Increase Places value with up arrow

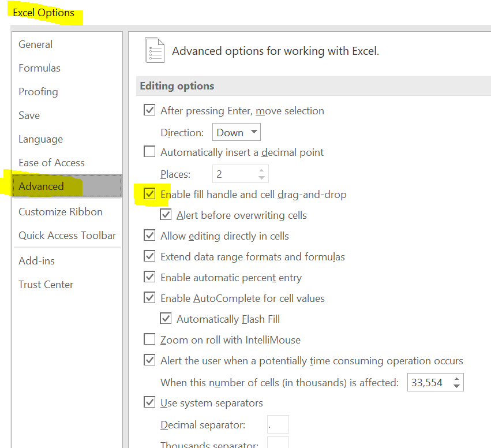[262, 170]
